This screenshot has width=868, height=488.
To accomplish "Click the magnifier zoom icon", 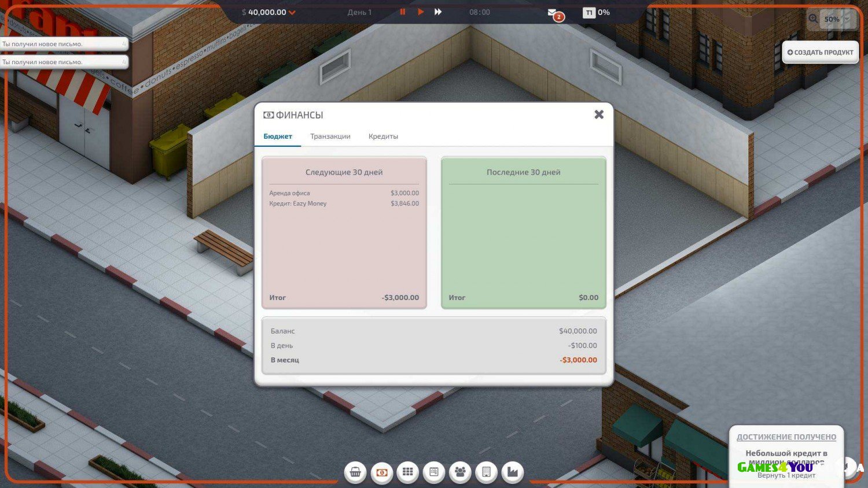I will (x=813, y=19).
